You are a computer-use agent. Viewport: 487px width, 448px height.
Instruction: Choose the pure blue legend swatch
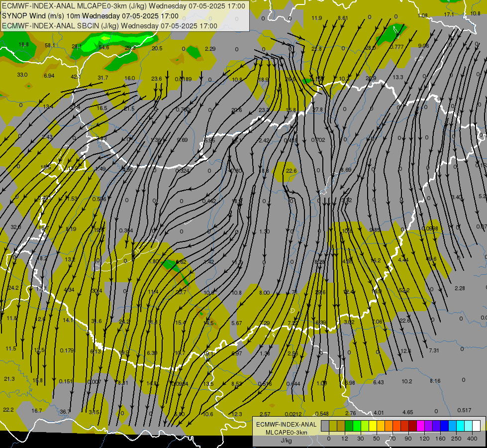[444, 426]
